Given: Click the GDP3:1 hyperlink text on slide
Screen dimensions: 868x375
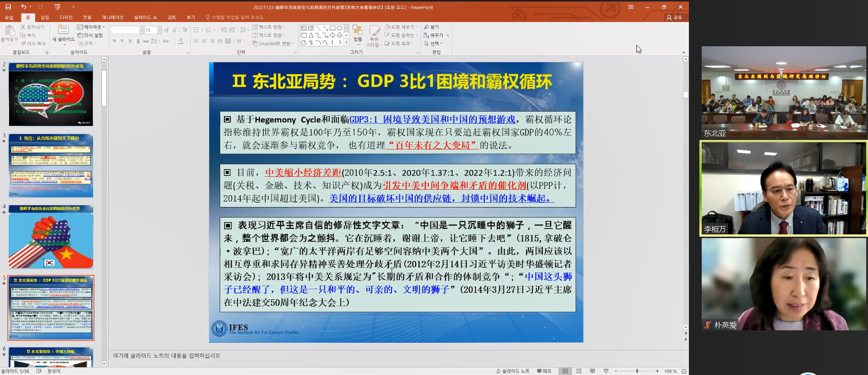Looking at the screenshot, I should [432, 119].
